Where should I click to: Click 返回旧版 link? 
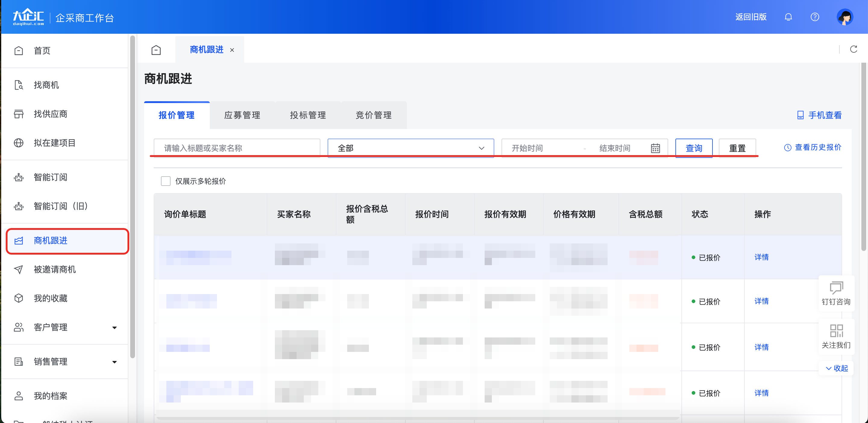pyautogui.click(x=751, y=17)
